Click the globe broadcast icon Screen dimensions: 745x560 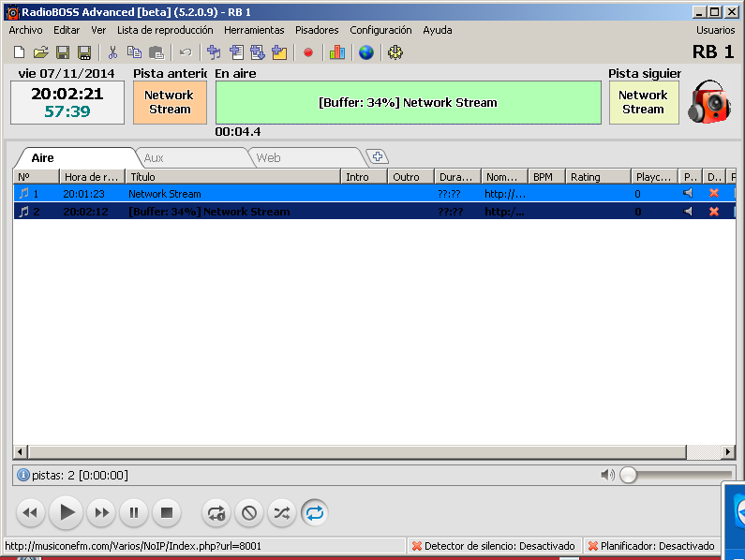click(x=366, y=52)
